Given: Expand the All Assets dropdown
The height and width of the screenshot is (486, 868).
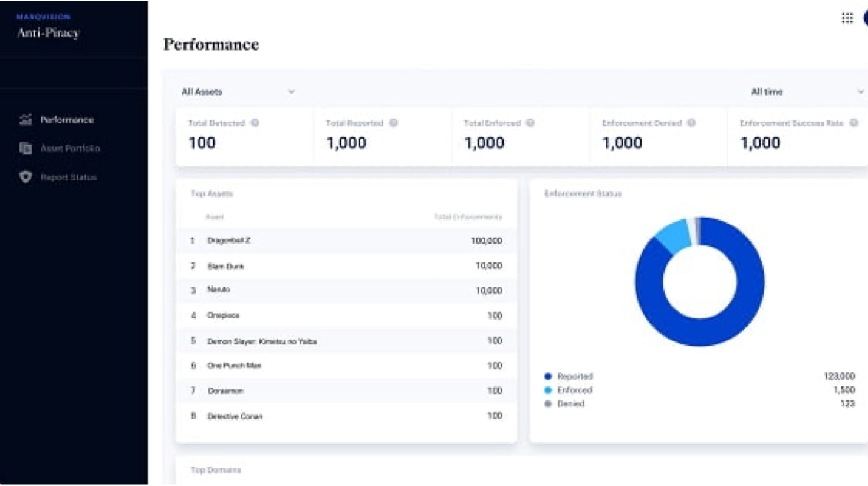Looking at the screenshot, I should 238,91.
